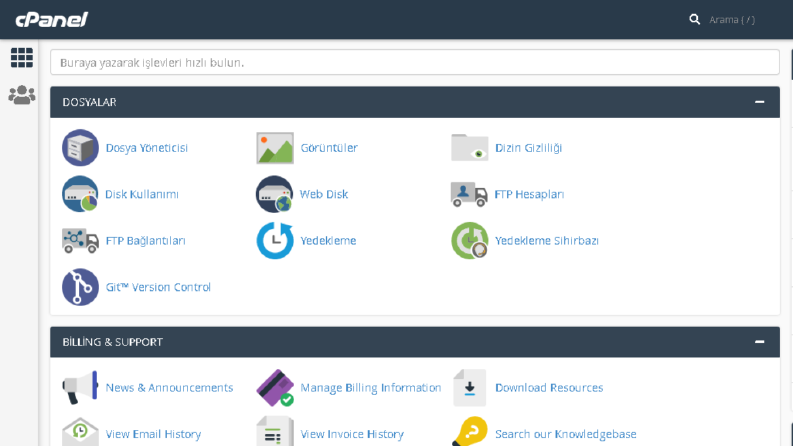Click the Yedekleme clock icon
The width and height of the screenshot is (793, 446).
[x=275, y=241]
